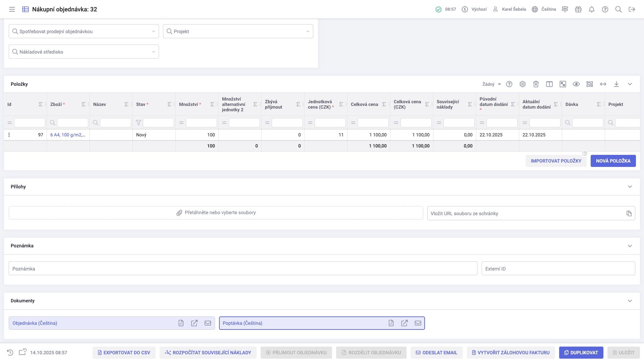Open row menu for item 97
This screenshot has height=362, width=644.
pos(9,135)
